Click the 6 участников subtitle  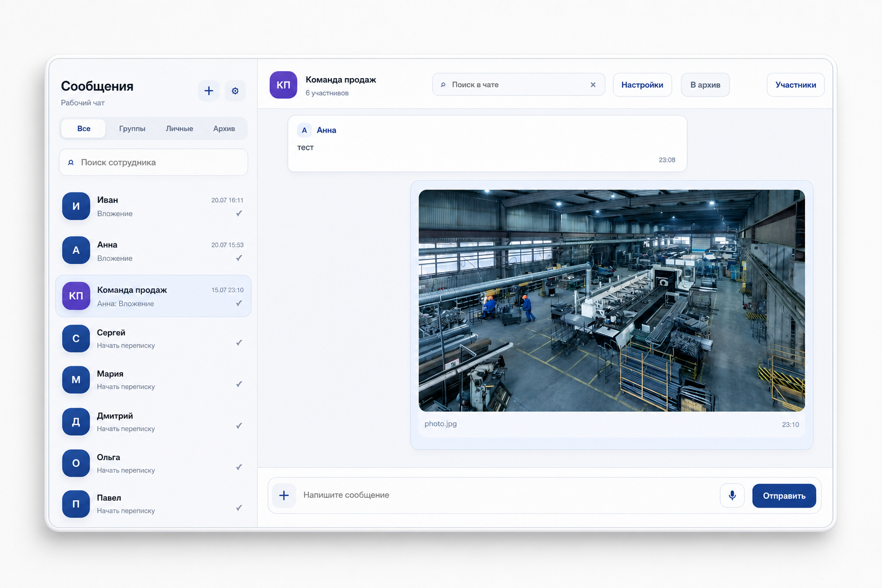pos(327,93)
